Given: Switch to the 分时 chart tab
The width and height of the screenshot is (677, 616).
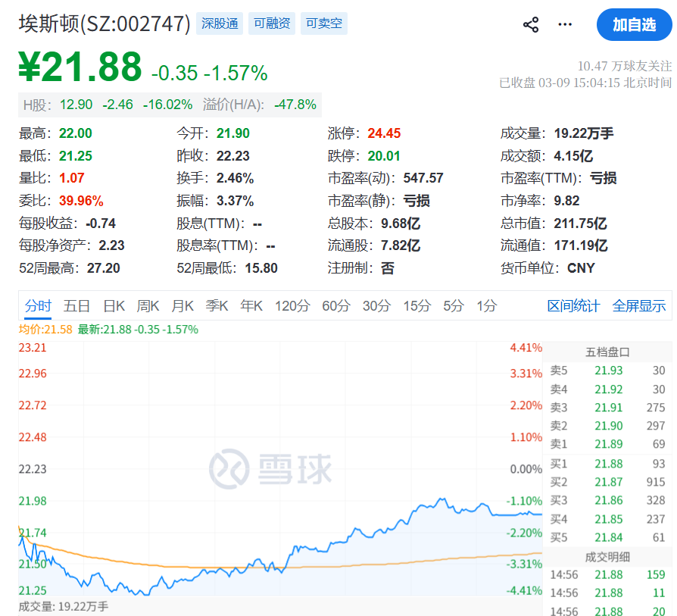Looking at the screenshot, I should [x=38, y=306].
